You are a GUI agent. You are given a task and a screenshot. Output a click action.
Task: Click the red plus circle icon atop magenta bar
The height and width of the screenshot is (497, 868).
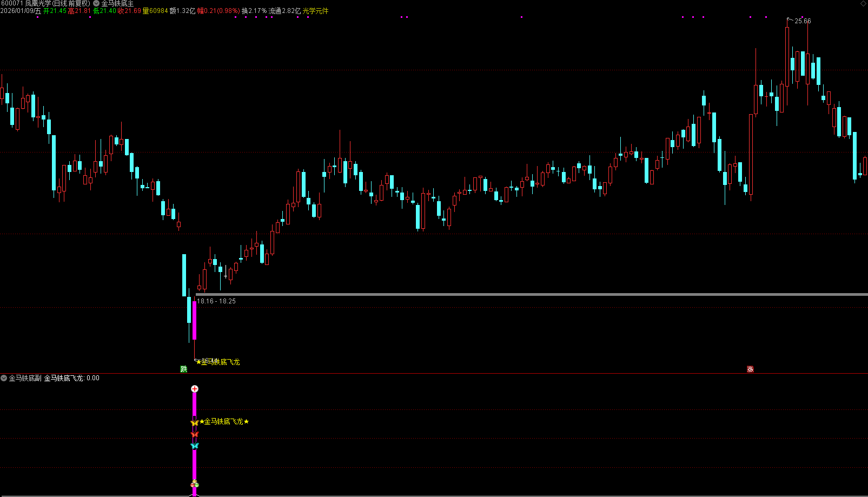pyautogui.click(x=195, y=389)
